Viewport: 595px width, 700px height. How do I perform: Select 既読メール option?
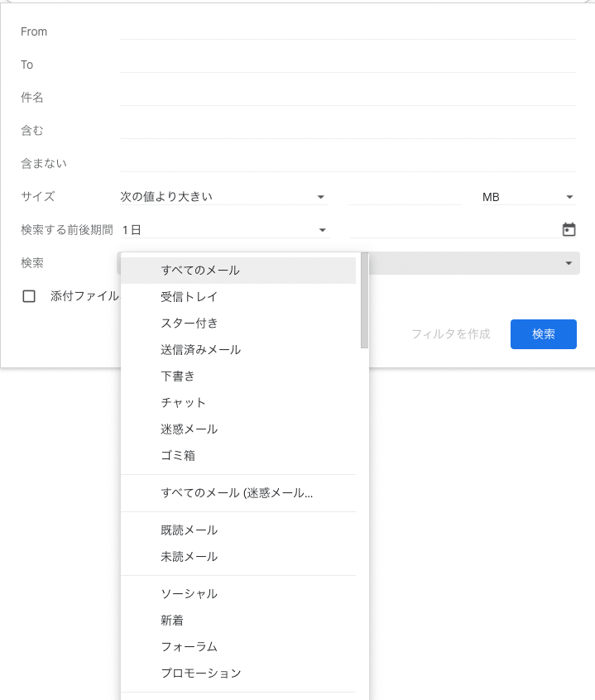coord(238,530)
